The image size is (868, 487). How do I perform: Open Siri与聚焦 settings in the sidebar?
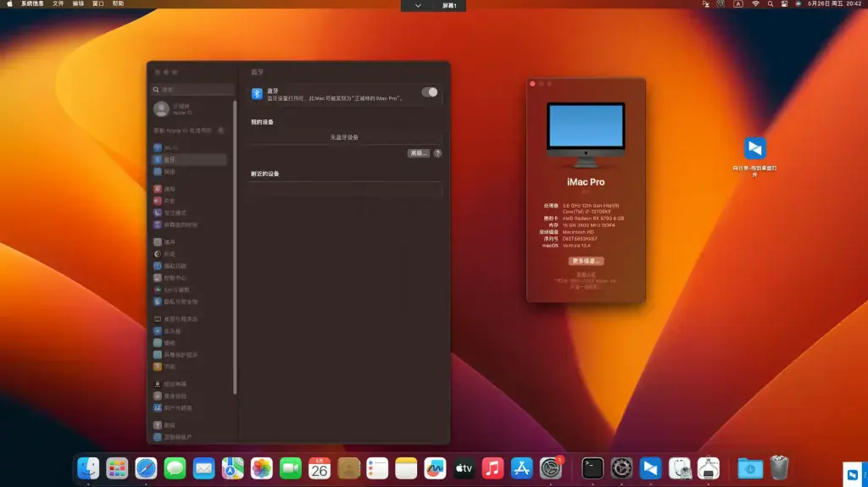click(x=189, y=290)
